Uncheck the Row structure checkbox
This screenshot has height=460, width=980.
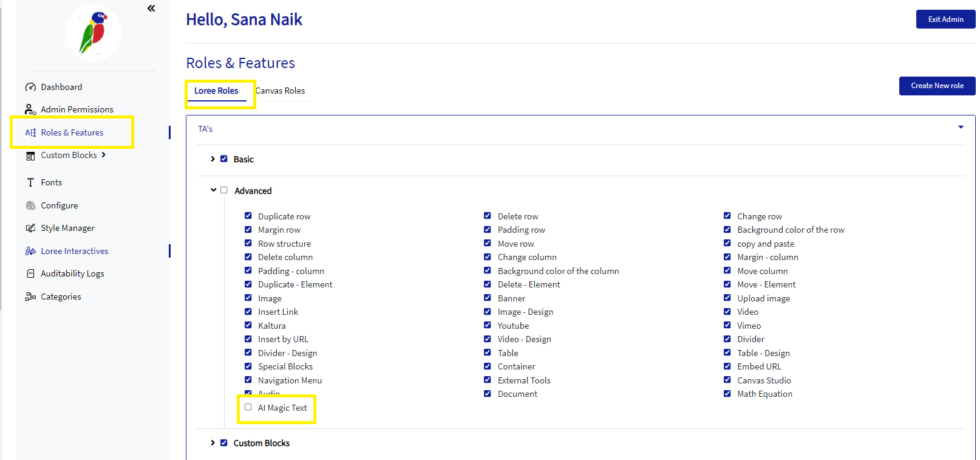tap(248, 243)
